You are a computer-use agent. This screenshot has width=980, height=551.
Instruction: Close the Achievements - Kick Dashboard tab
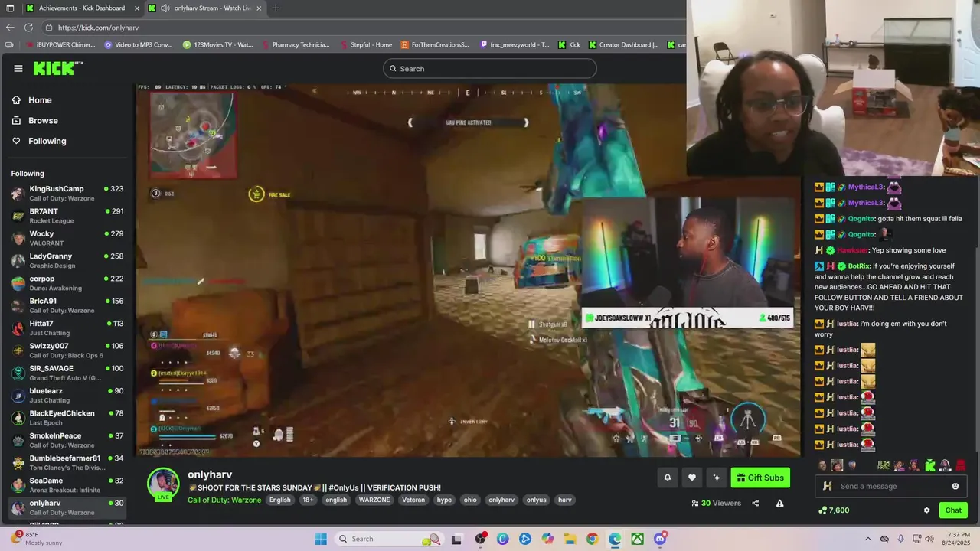pos(138,8)
